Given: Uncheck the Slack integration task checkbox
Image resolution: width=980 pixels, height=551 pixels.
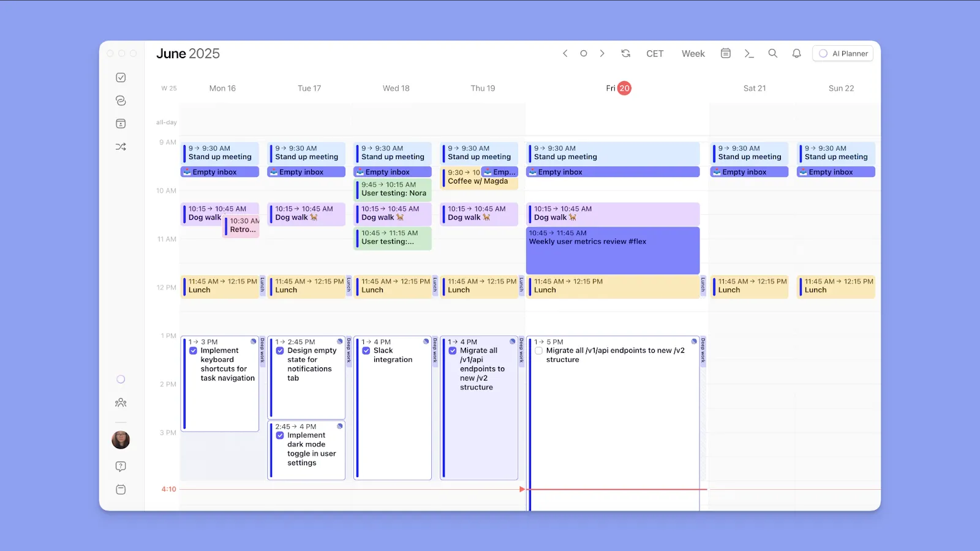Looking at the screenshot, I should 367,350.
